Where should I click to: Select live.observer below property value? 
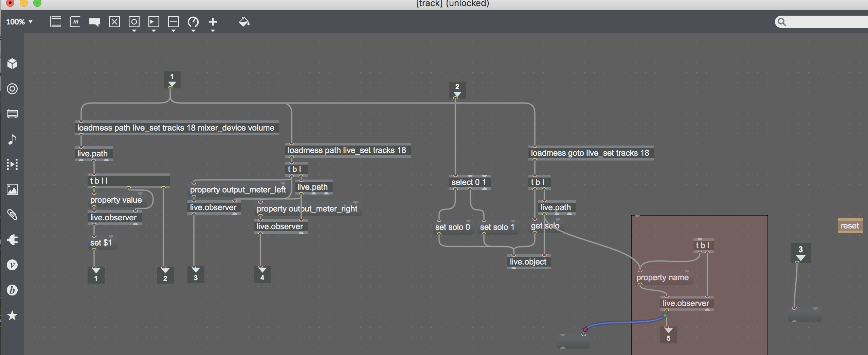click(x=114, y=218)
